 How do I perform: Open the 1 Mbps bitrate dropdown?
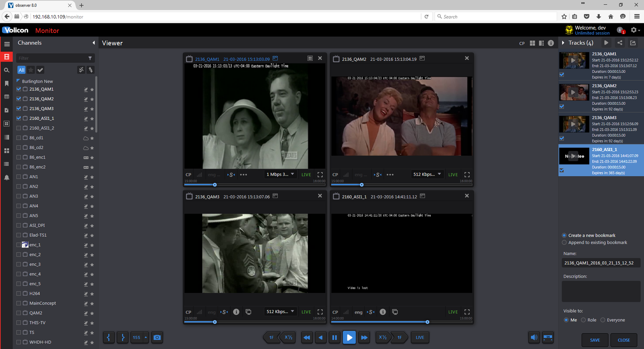(x=280, y=174)
